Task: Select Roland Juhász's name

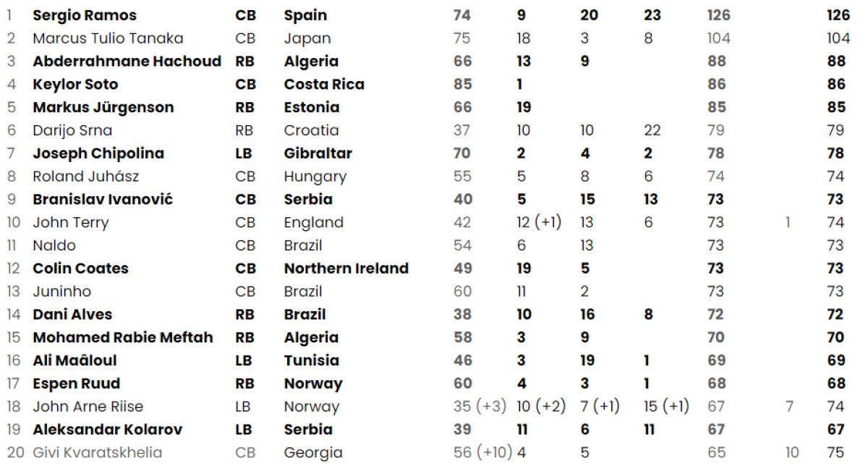Action: click(x=86, y=177)
